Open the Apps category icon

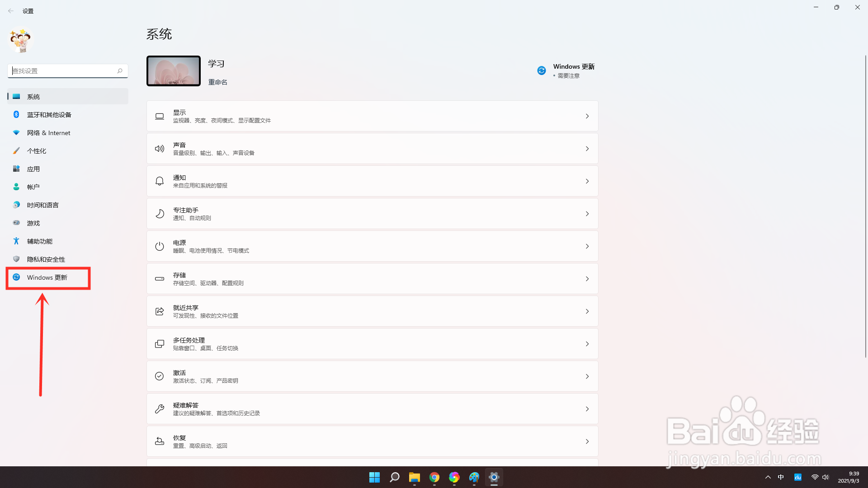click(x=16, y=169)
